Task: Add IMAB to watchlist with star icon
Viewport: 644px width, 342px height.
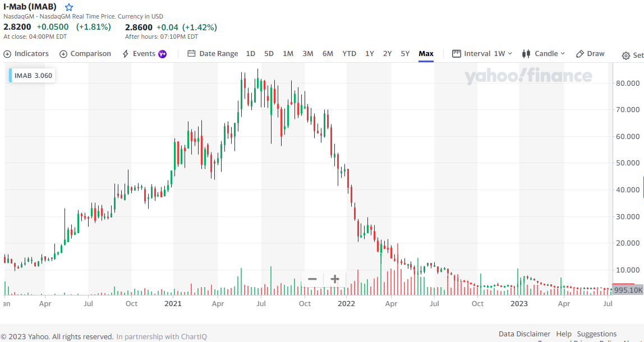Action: coord(69,7)
